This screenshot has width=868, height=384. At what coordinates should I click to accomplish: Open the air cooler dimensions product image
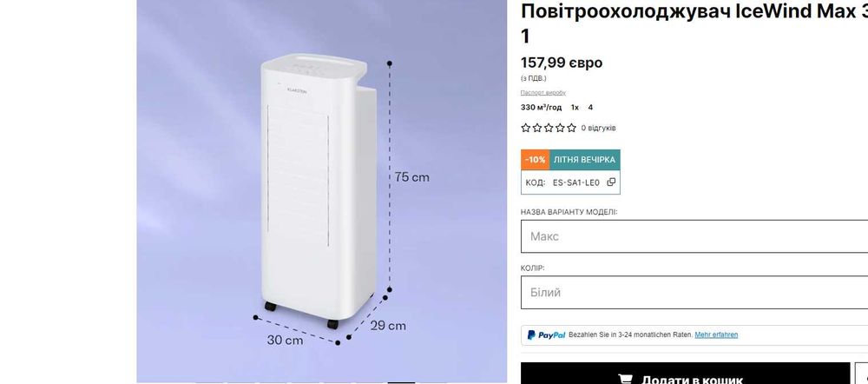(322, 191)
